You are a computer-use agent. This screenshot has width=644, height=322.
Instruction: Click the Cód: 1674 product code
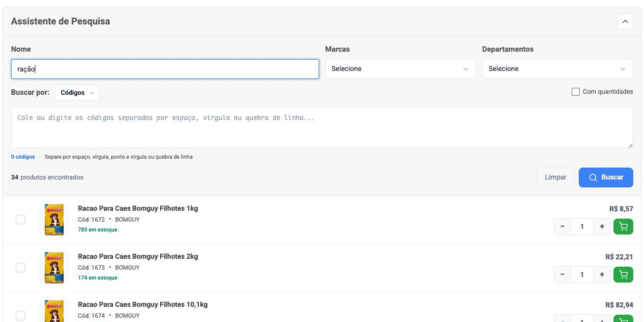[x=91, y=316]
